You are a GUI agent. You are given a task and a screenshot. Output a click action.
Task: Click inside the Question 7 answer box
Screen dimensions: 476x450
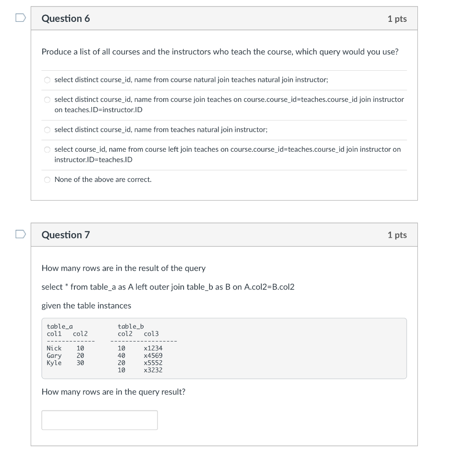(x=99, y=419)
